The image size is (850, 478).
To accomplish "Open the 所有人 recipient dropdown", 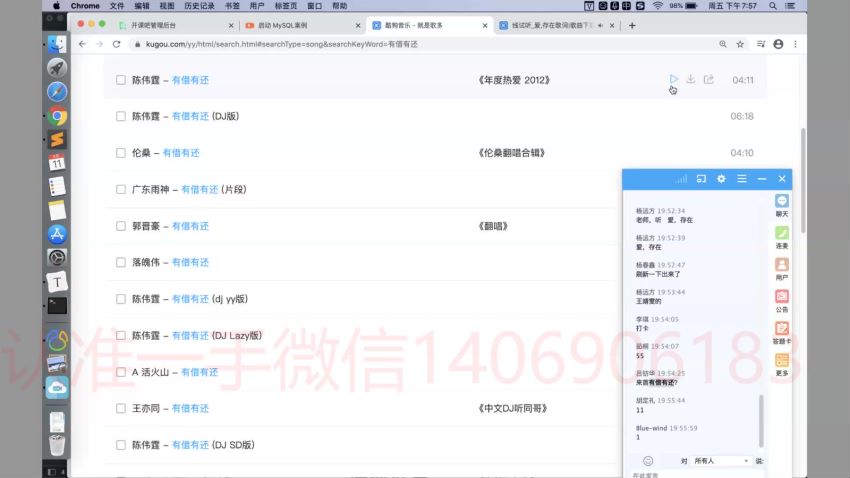I will coord(720,461).
